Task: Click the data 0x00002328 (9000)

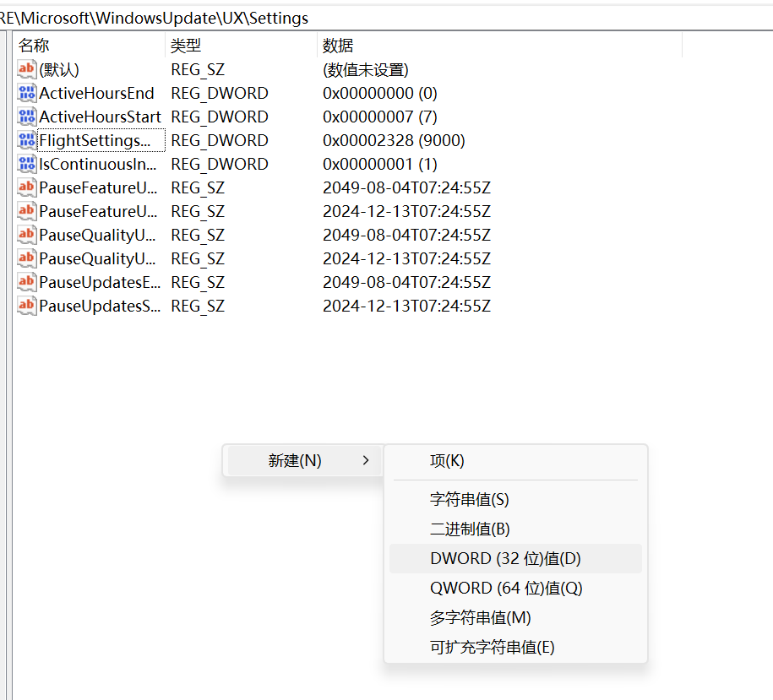Action: click(394, 140)
